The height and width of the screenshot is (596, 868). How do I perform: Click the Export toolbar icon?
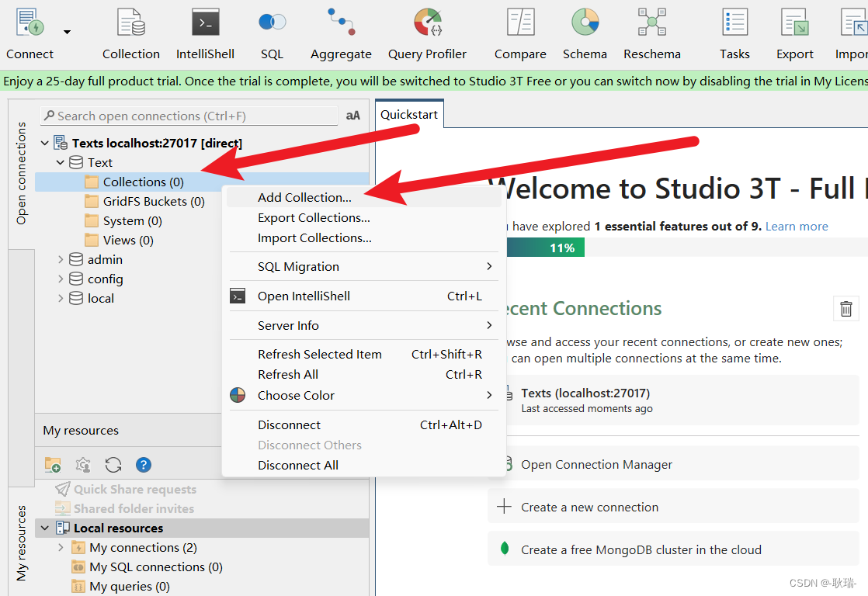point(795,23)
